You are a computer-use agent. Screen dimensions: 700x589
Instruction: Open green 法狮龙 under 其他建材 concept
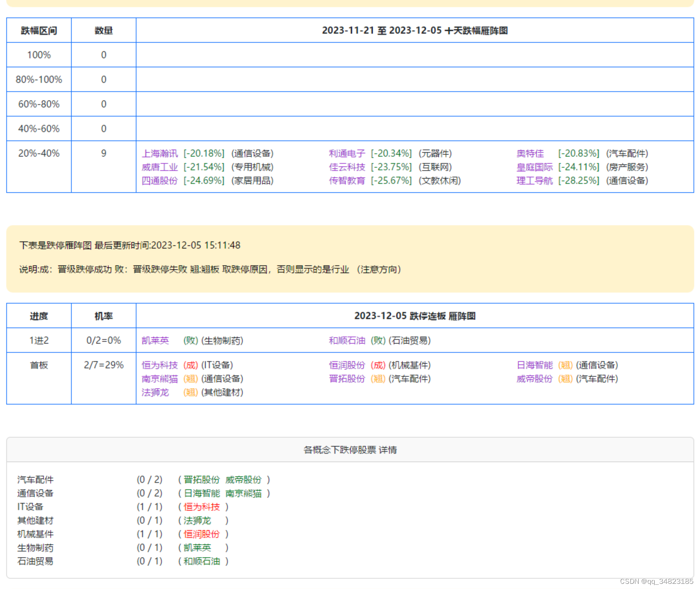coord(197,520)
